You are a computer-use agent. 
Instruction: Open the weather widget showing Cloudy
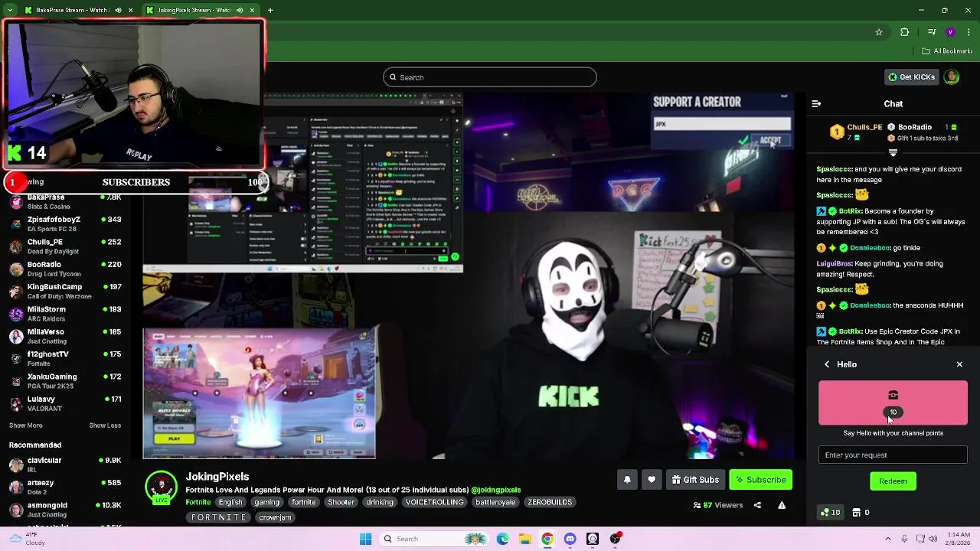pos(27,539)
